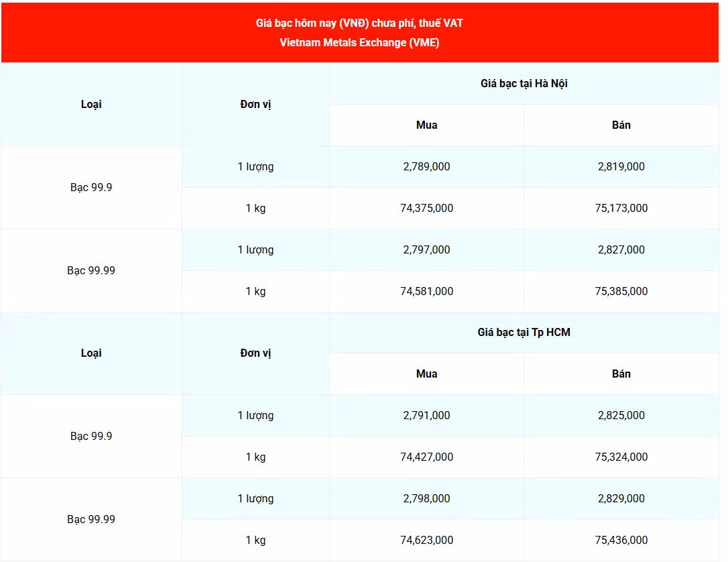The width and height of the screenshot is (728, 562).
Task: Click the price 2,797,000
Action: [x=427, y=250]
